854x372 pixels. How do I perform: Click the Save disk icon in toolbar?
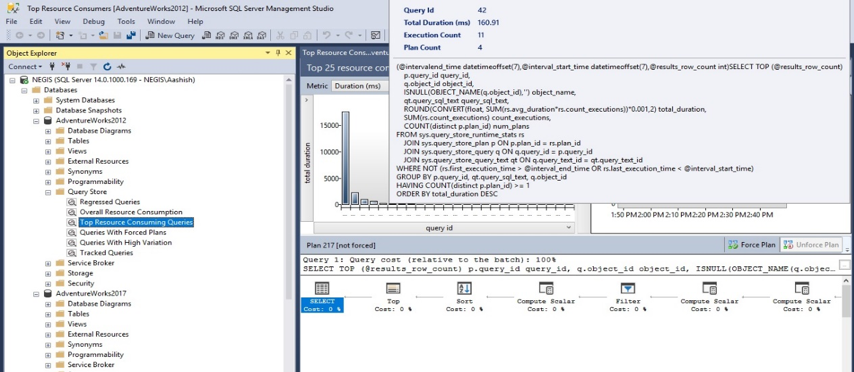click(117, 35)
